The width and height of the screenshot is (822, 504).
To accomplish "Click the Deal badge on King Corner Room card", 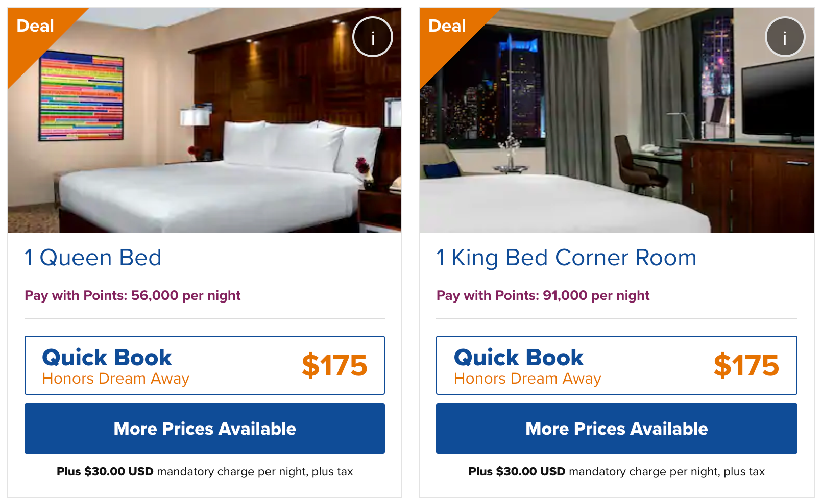I will click(447, 27).
